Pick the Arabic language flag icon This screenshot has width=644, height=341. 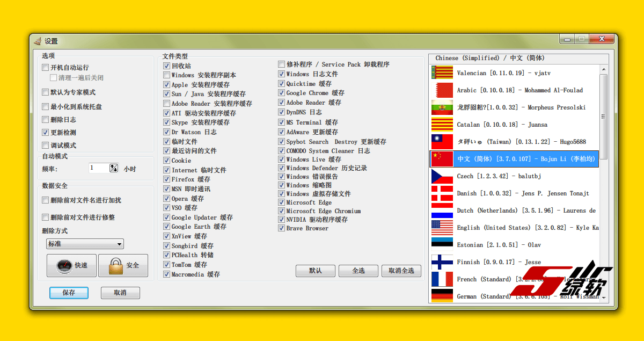442,90
